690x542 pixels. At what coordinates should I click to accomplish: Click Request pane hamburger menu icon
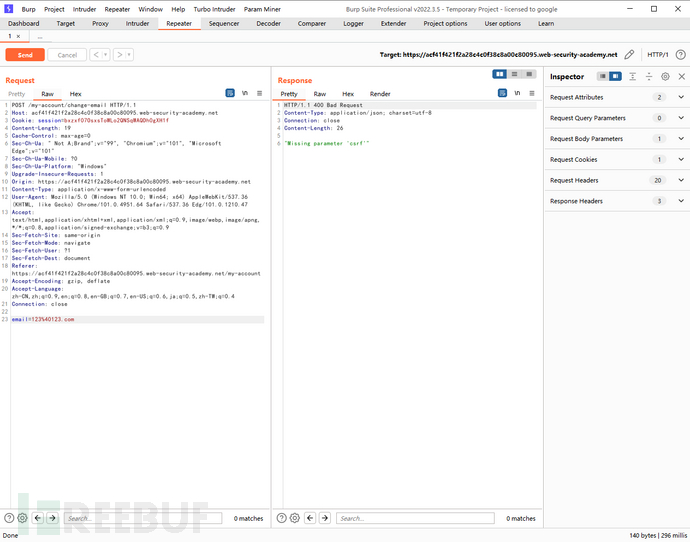261,93
